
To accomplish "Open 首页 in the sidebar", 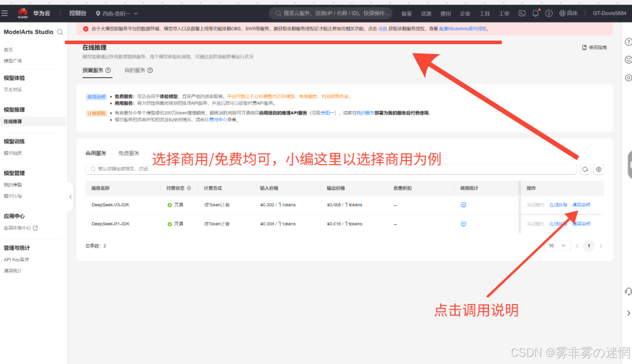I will [x=8, y=50].
